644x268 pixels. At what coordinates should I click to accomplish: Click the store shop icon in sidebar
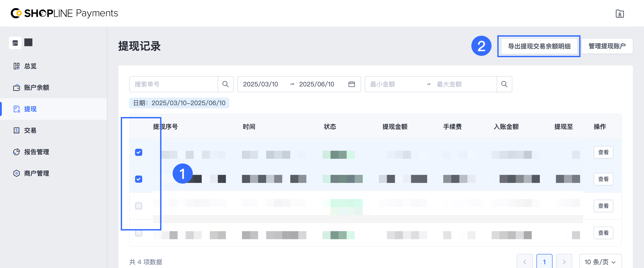coord(15,43)
